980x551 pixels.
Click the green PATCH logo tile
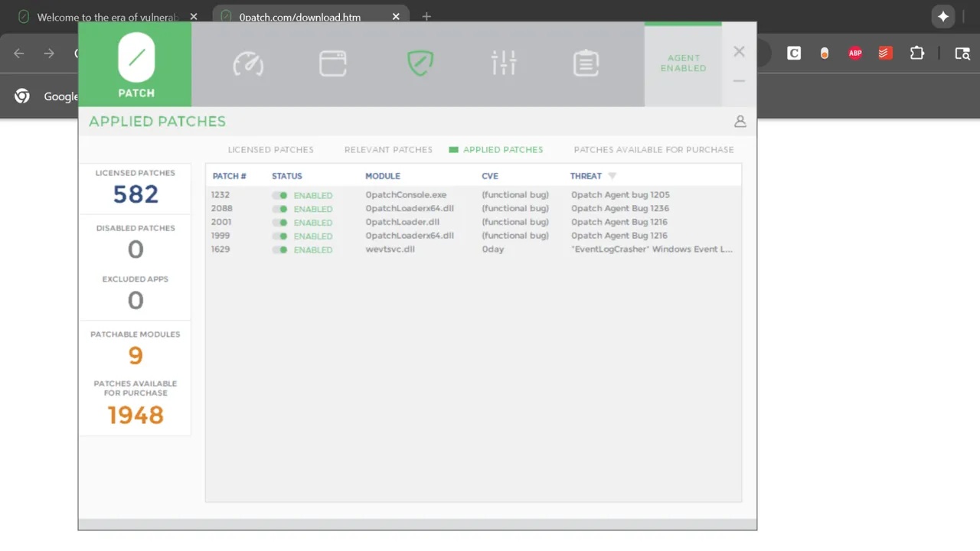click(x=136, y=64)
